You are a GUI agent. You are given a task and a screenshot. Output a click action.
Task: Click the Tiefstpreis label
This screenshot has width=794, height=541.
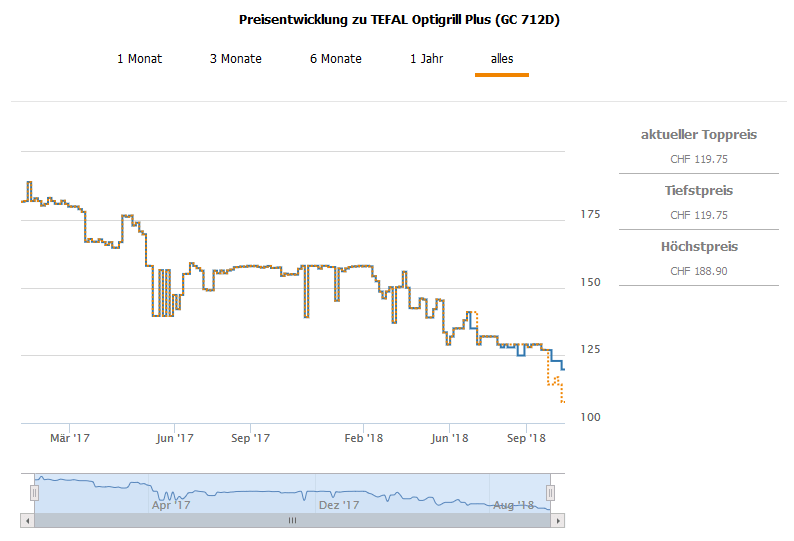click(698, 190)
